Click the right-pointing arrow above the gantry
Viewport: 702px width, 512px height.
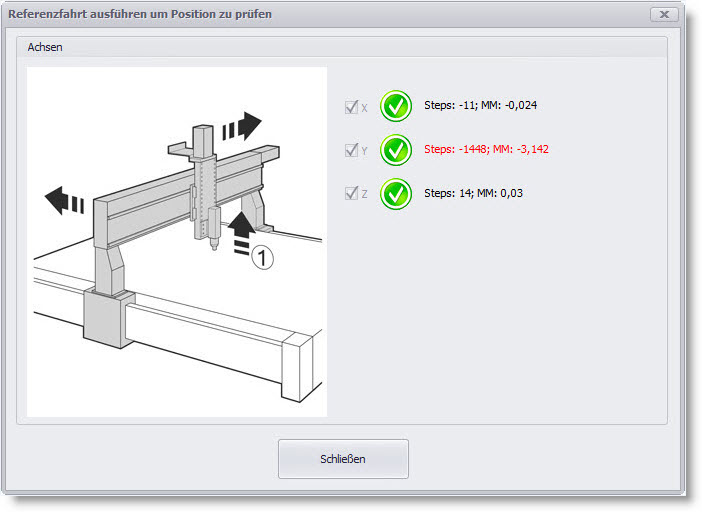coord(240,127)
